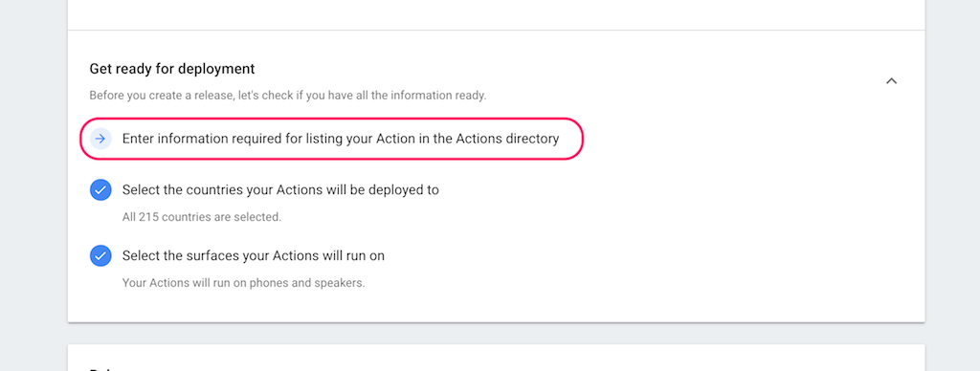The height and width of the screenshot is (371, 980).
Task: Click the Get ready for deployment heading
Action: pyautogui.click(x=172, y=69)
